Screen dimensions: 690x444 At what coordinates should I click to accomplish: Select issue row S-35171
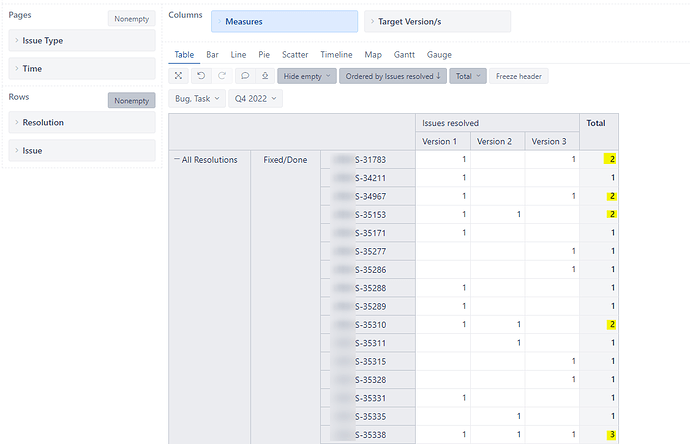368,233
